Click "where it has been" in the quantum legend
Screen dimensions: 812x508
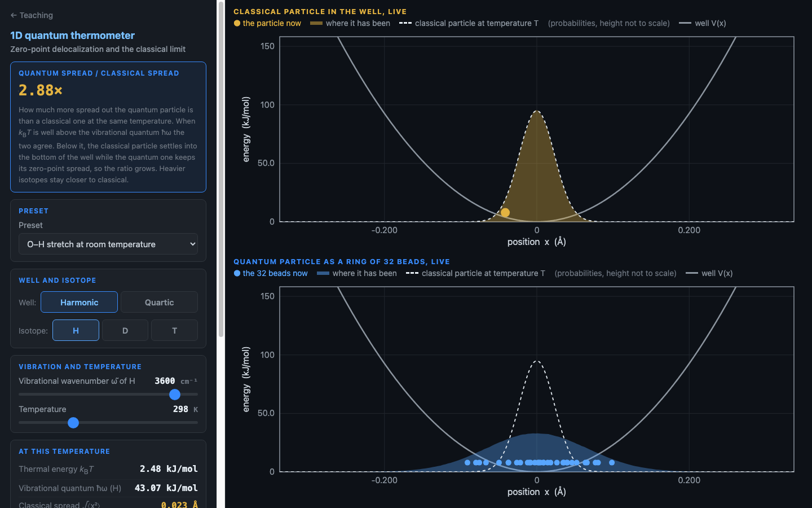[x=357, y=273]
